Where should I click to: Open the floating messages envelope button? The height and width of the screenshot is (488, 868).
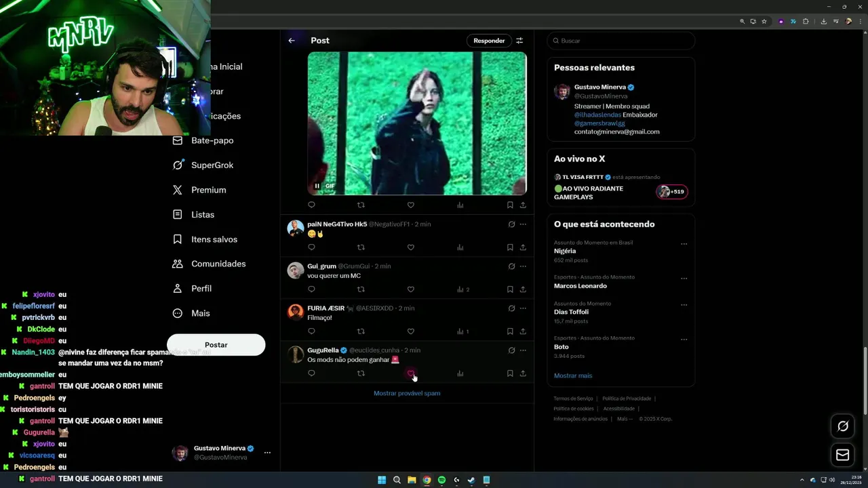point(843,455)
